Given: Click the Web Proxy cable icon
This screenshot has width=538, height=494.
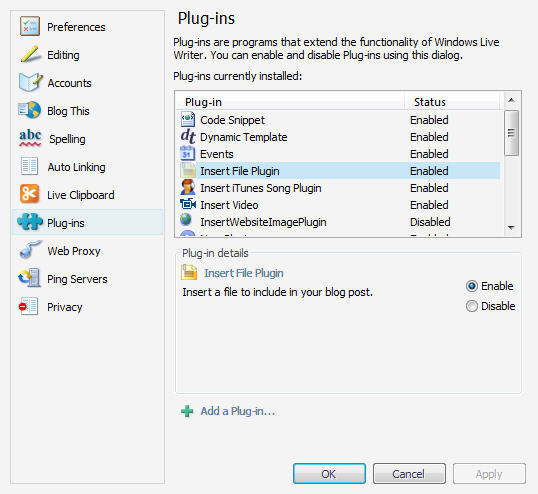Looking at the screenshot, I should [30, 250].
